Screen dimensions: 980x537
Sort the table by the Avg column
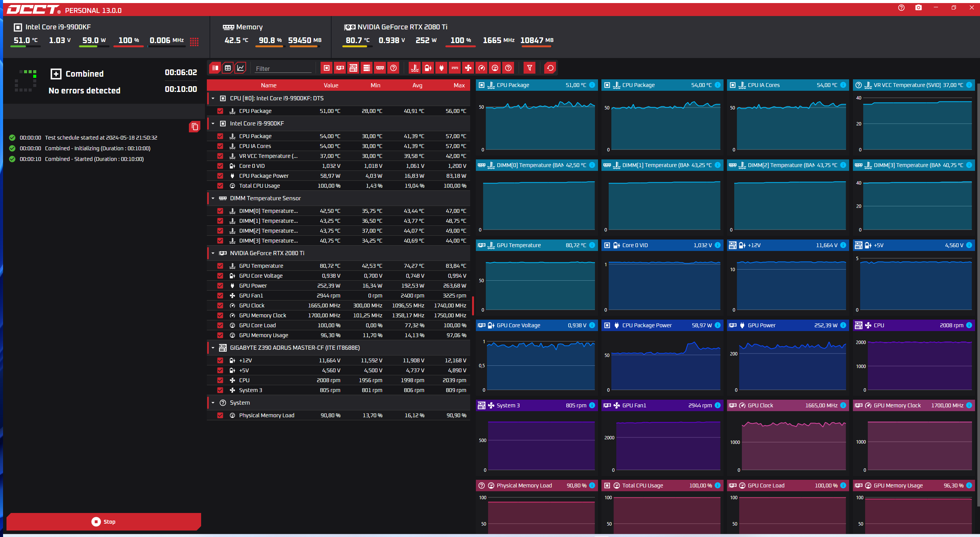coord(417,85)
